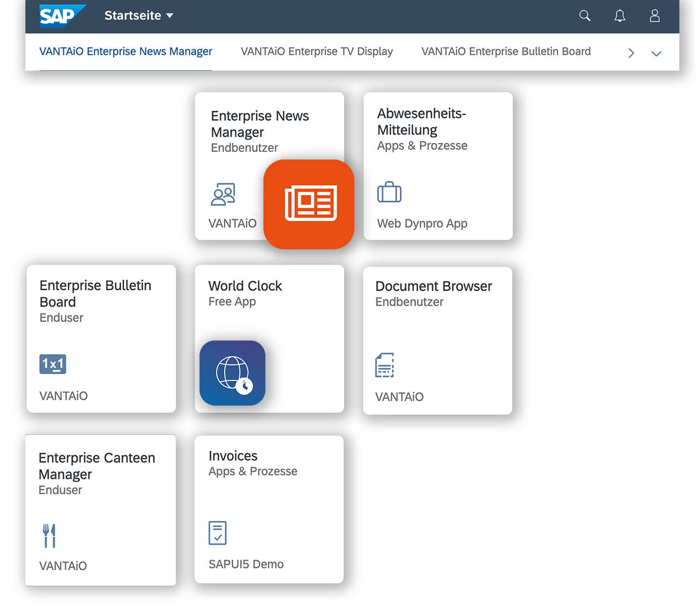Select the briefcase icon on Abwesenheits-Mitteilung tile

[389, 192]
